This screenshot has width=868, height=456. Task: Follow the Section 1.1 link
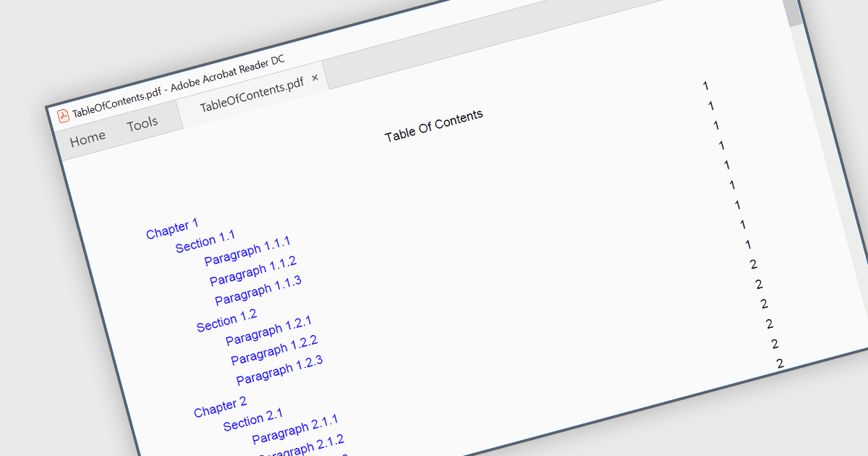click(x=205, y=242)
